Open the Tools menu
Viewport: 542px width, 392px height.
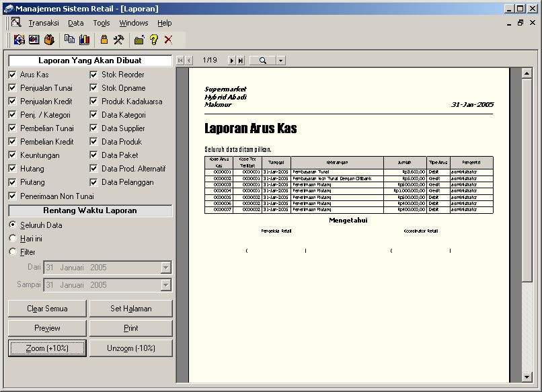point(102,23)
